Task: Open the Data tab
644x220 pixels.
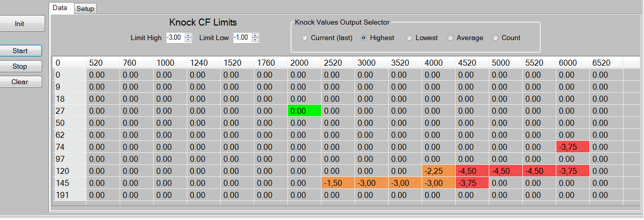Action: 61,8
